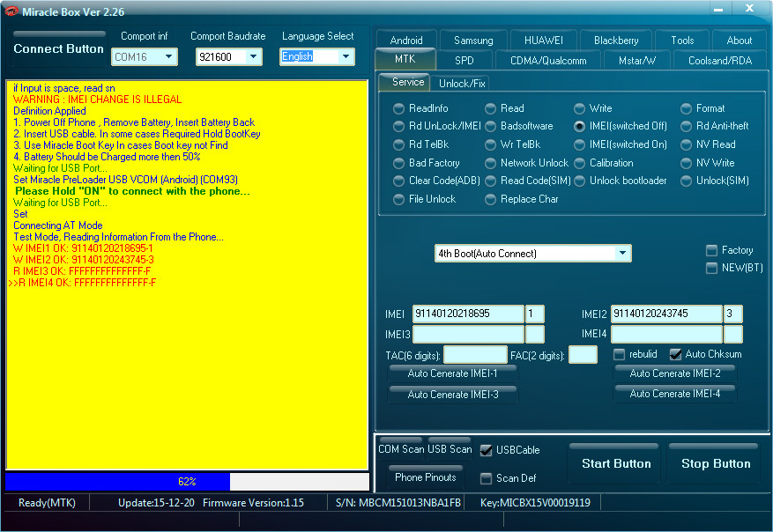Select the ReadInfo radio option

click(x=401, y=108)
